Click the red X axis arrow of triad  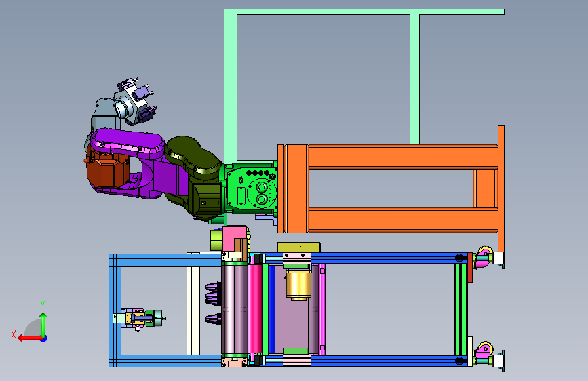point(30,338)
